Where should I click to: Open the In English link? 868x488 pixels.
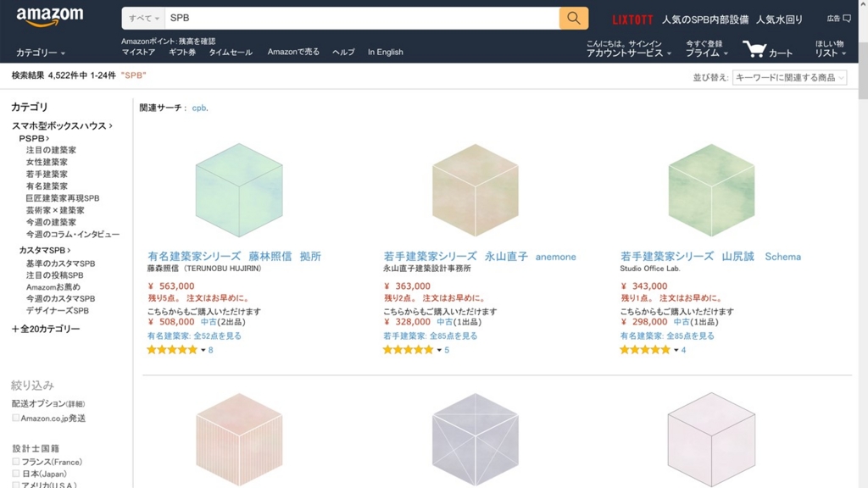click(386, 52)
